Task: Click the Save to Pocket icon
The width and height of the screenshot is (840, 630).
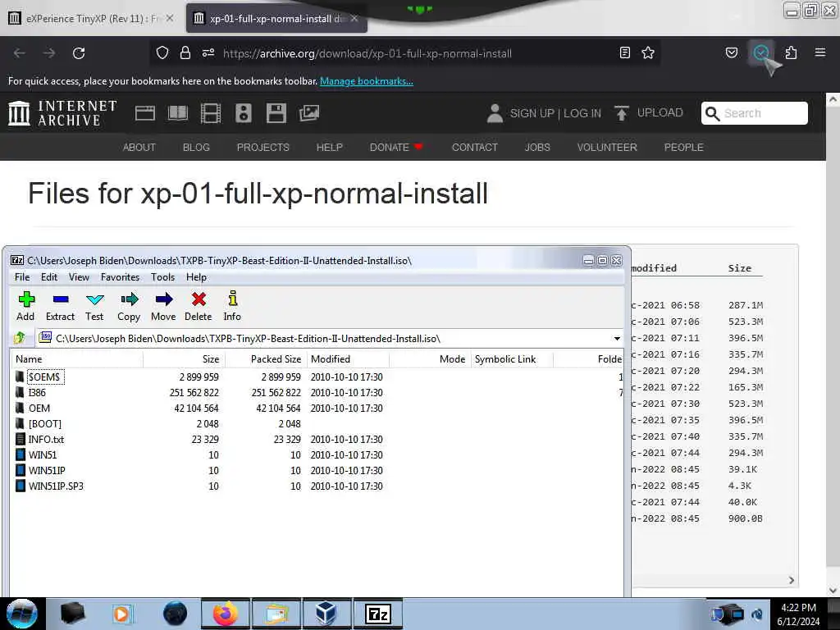Action: click(x=732, y=53)
